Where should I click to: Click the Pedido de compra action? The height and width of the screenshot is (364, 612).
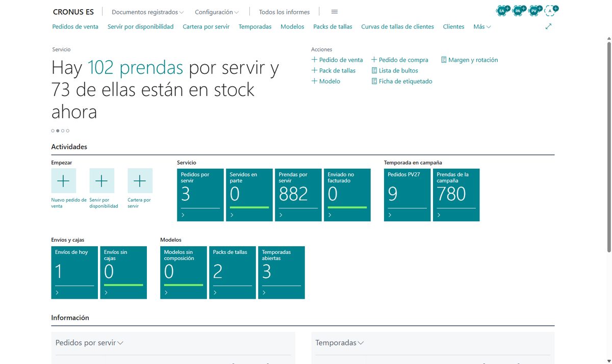pos(400,60)
